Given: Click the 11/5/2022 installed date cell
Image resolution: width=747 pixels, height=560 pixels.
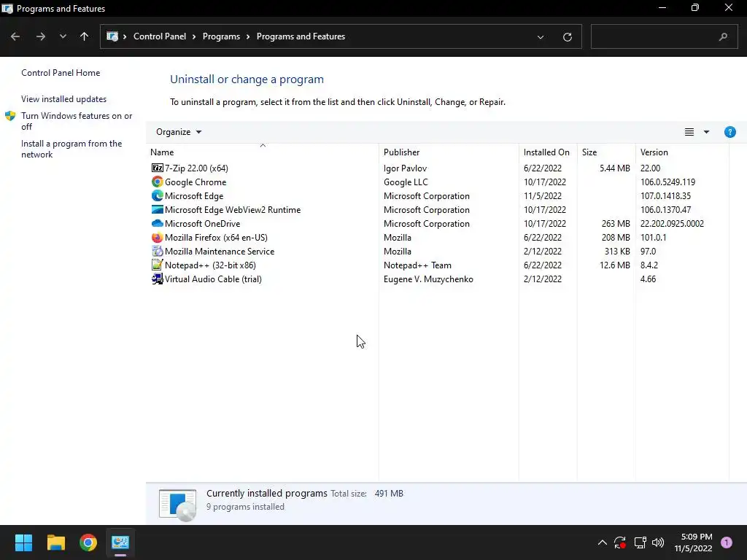Looking at the screenshot, I should (543, 195).
